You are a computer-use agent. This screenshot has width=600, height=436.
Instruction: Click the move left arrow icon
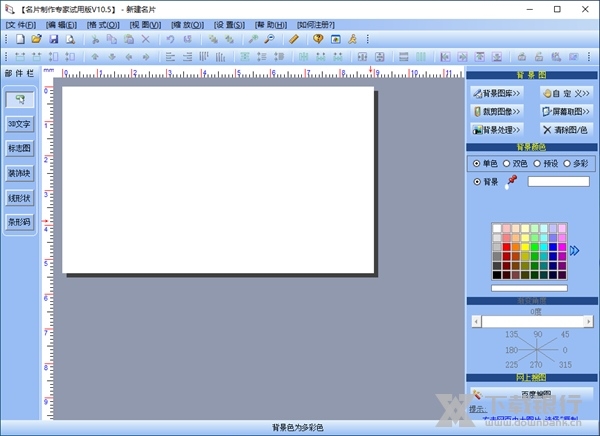pyautogui.click(x=129, y=57)
